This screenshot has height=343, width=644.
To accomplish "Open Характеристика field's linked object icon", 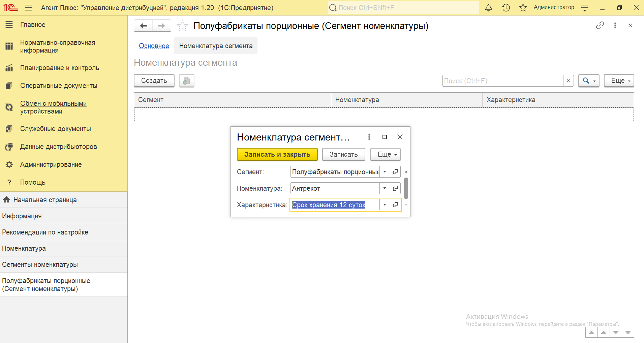I will 395,205.
